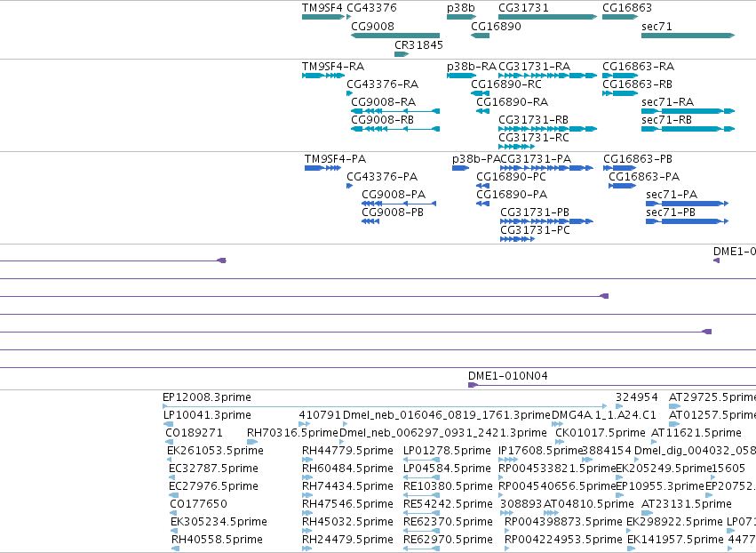Select the sec71-RA transcript label
The width and height of the screenshot is (756, 553).
(668, 102)
